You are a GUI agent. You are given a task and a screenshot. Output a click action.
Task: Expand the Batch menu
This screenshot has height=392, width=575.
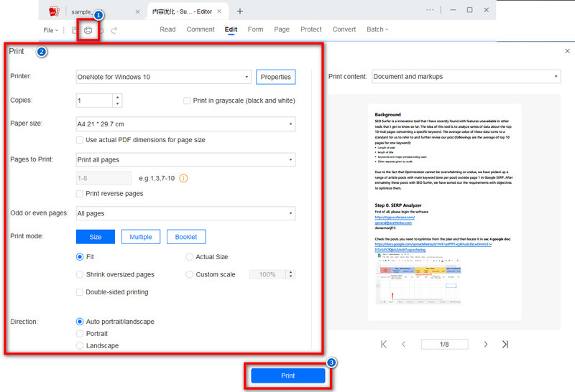point(377,29)
